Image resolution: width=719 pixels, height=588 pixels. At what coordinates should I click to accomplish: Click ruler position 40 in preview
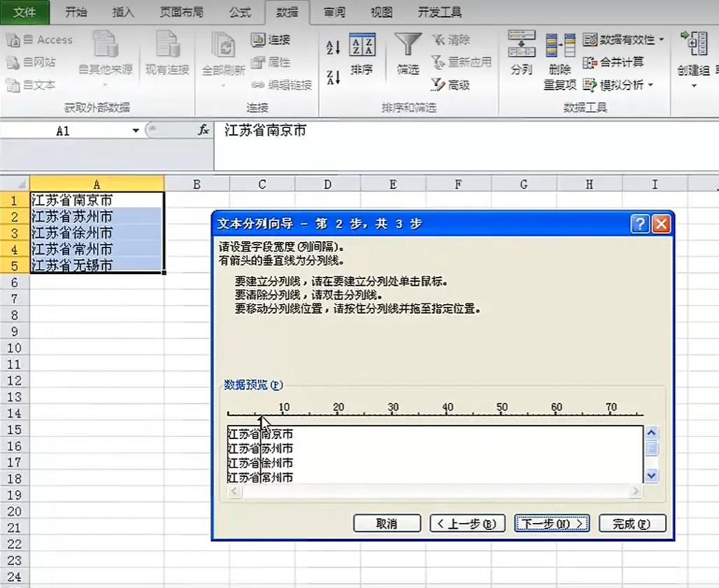[448, 408]
